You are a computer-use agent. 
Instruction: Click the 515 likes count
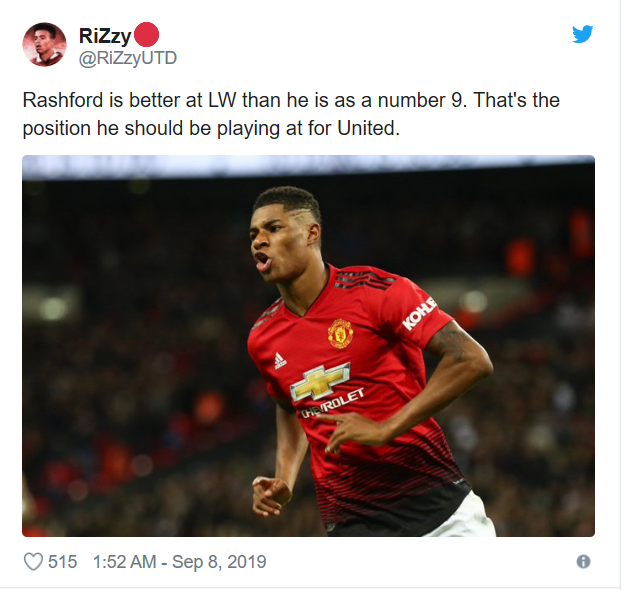[62, 561]
